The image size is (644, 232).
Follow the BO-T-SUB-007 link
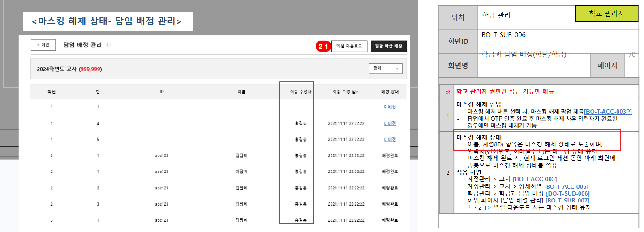(x=567, y=200)
